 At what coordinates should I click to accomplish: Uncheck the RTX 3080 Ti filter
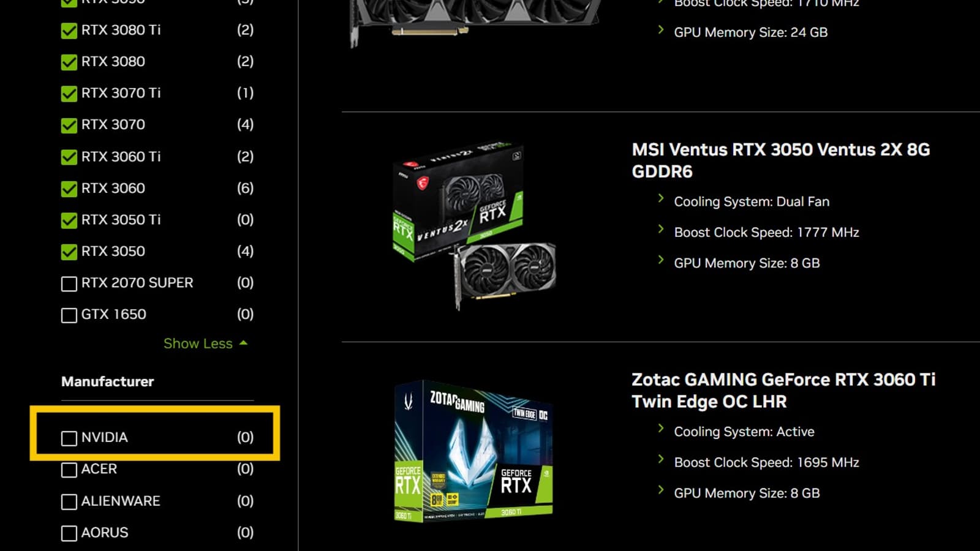coord(69,31)
